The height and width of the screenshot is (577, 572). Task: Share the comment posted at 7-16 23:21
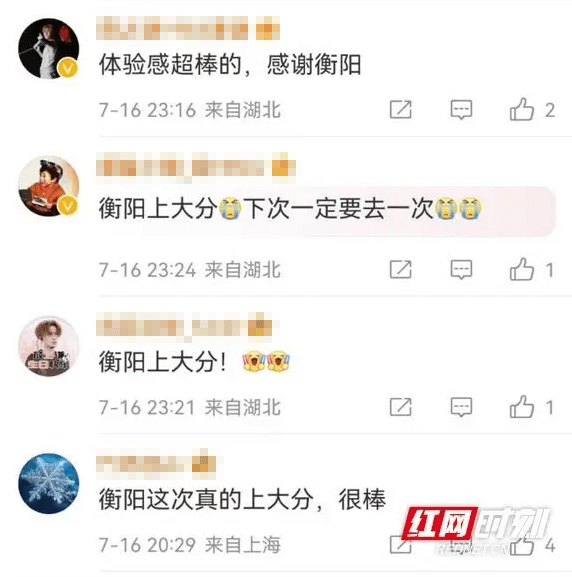pos(400,407)
